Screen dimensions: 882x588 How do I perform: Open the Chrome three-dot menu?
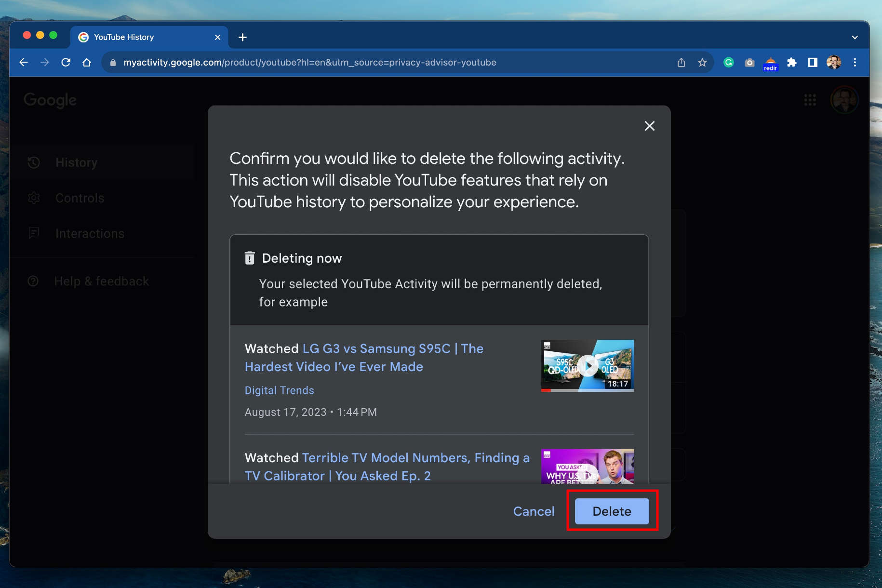[x=855, y=62]
